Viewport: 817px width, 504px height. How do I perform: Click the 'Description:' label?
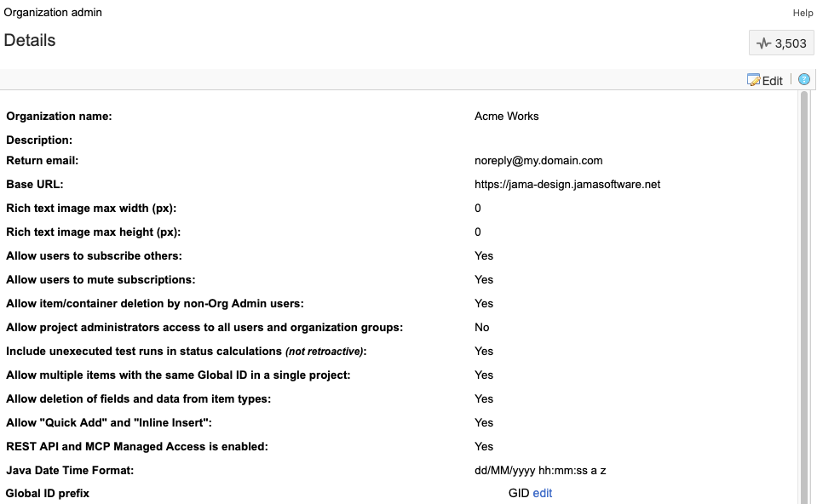click(39, 140)
